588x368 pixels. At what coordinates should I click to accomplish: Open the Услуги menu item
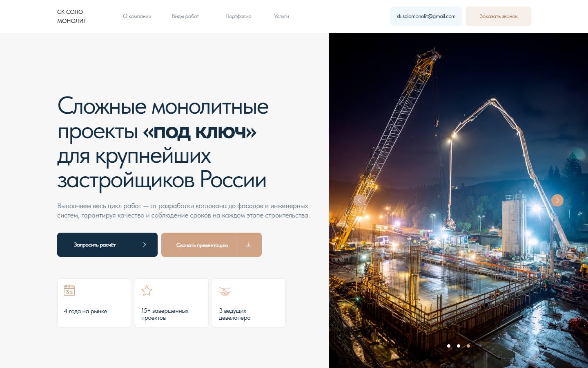[281, 16]
